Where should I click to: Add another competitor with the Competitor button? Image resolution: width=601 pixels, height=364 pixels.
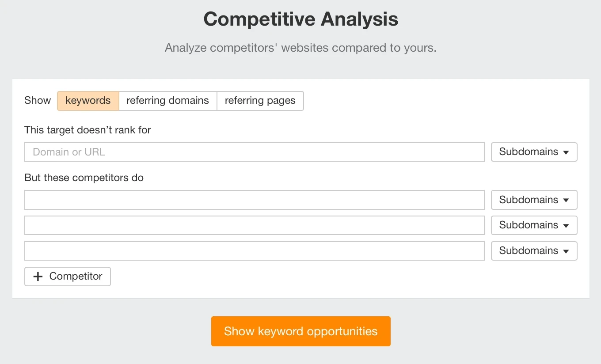click(x=68, y=277)
